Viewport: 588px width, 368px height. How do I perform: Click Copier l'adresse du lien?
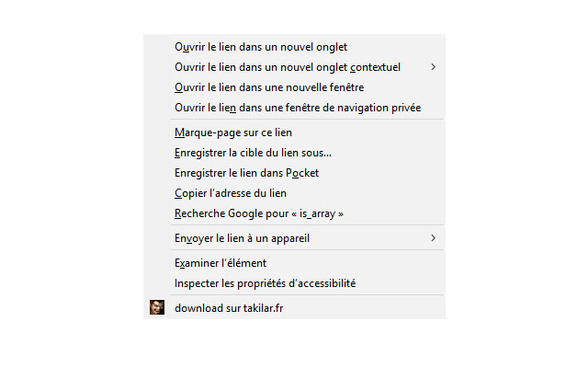click(x=231, y=193)
